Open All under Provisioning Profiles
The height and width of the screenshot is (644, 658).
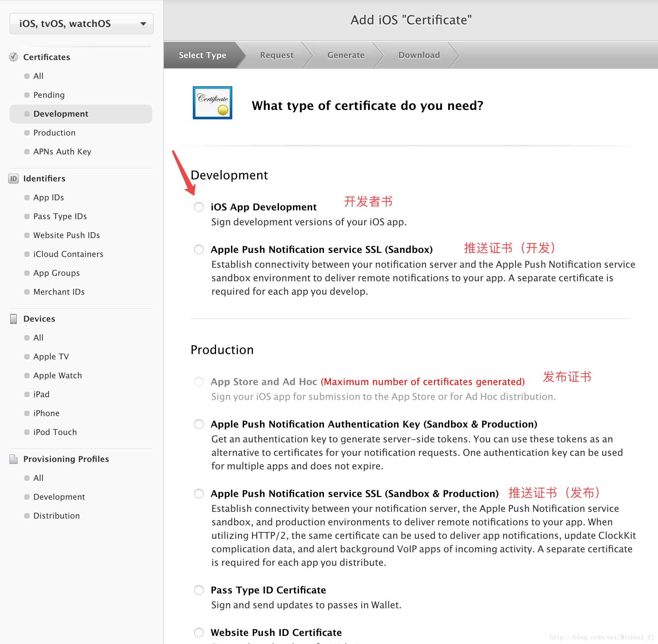38,478
